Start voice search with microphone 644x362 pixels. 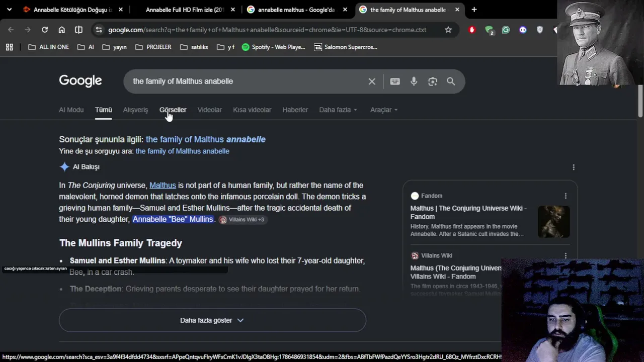(414, 81)
